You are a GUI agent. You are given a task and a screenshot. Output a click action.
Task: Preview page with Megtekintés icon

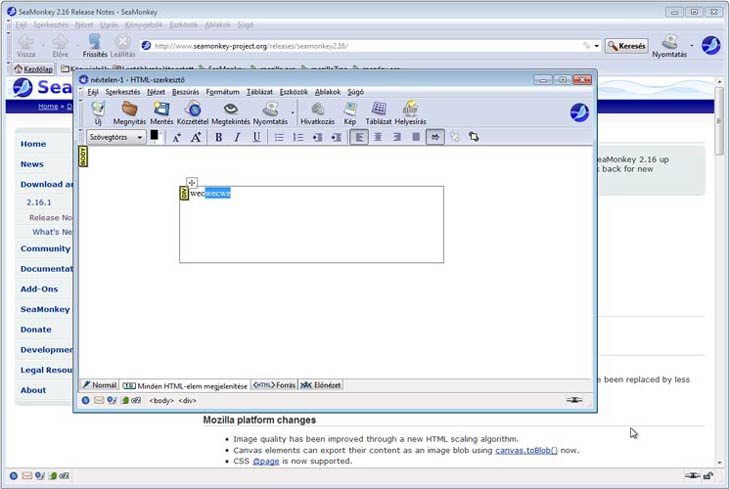tap(230, 112)
